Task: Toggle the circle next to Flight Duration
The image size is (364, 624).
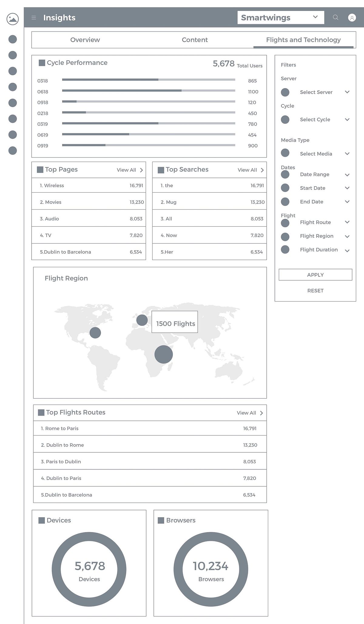Action: coord(285,250)
